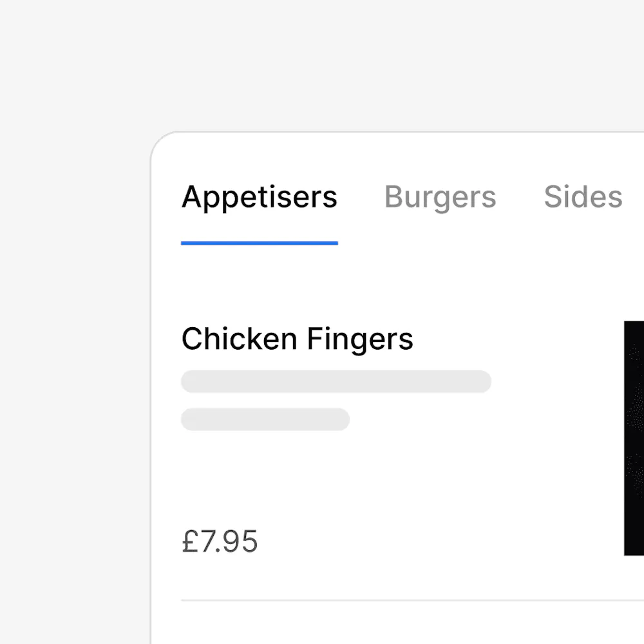Click the longer description placeholder bar

point(336,381)
